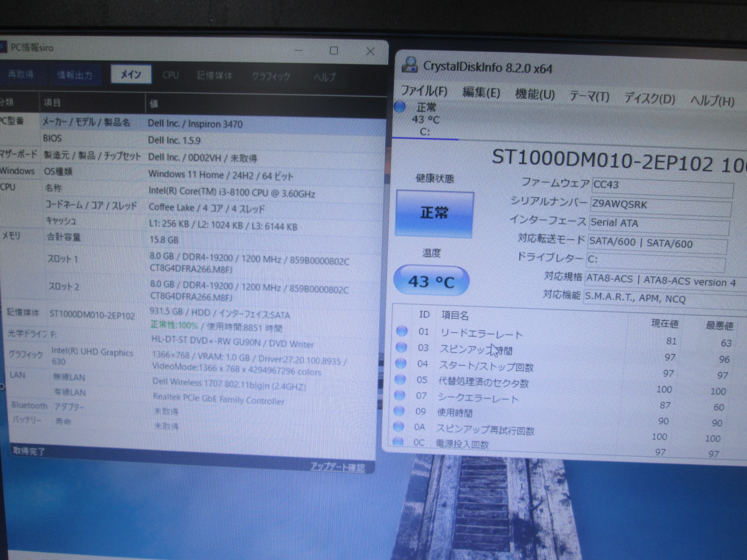The height and width of the screenshot is (560, 747).
Task: Open the グラフィック tab in PC情報siro
Action: (x=271, y=76)
